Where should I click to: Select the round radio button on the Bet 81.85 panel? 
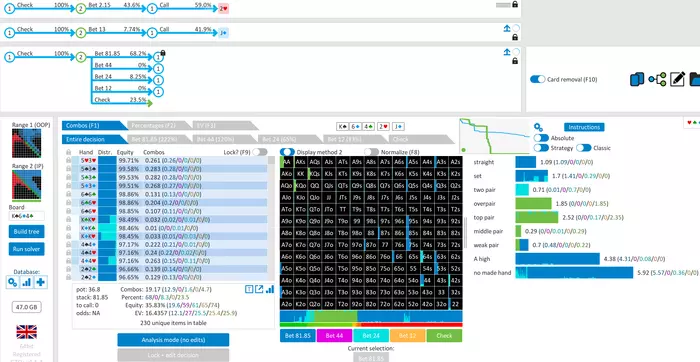[516, 52]
